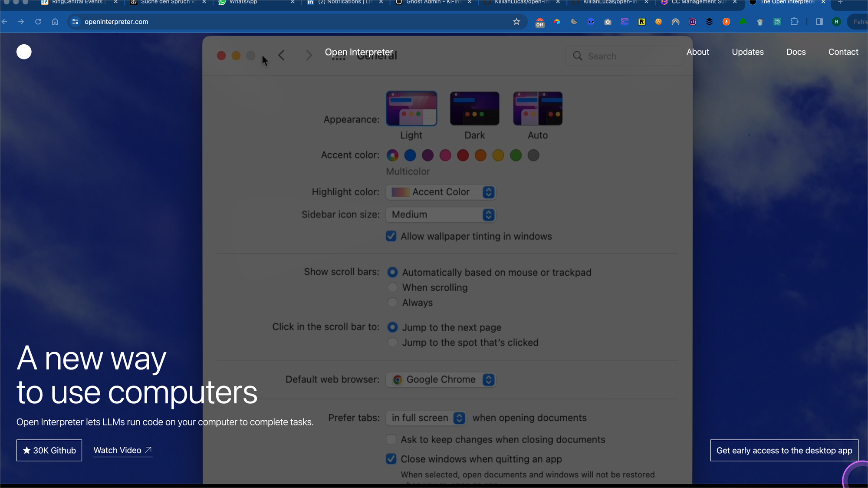The width and height of the screenshot is (868, 488).
Task: Open the yellow R extension icon
Action: [x=641, y=22]
